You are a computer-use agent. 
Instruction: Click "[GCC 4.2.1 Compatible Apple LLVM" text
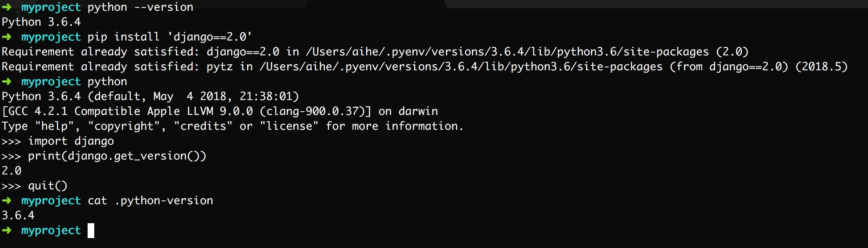tap(107, 111)
